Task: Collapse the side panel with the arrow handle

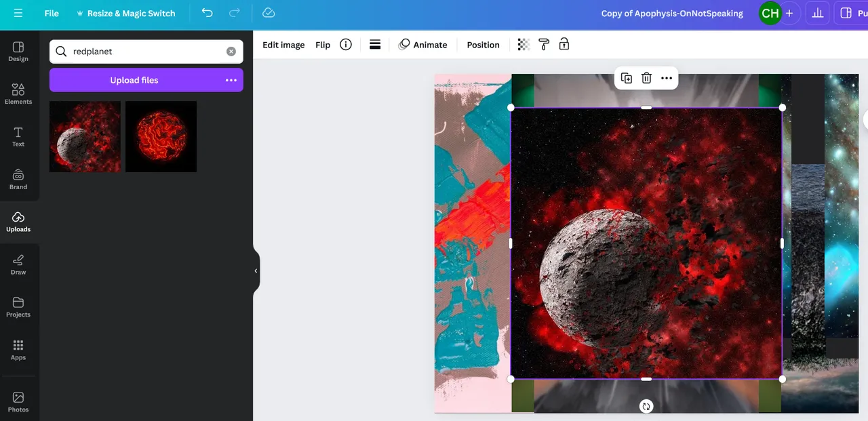Action: (x=256, y=270)
